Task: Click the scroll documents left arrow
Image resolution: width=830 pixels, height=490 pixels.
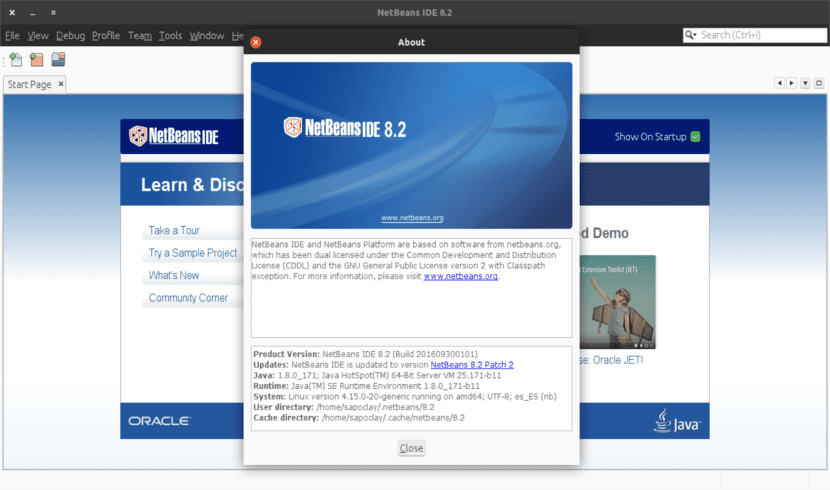Action: pos(778,84)
